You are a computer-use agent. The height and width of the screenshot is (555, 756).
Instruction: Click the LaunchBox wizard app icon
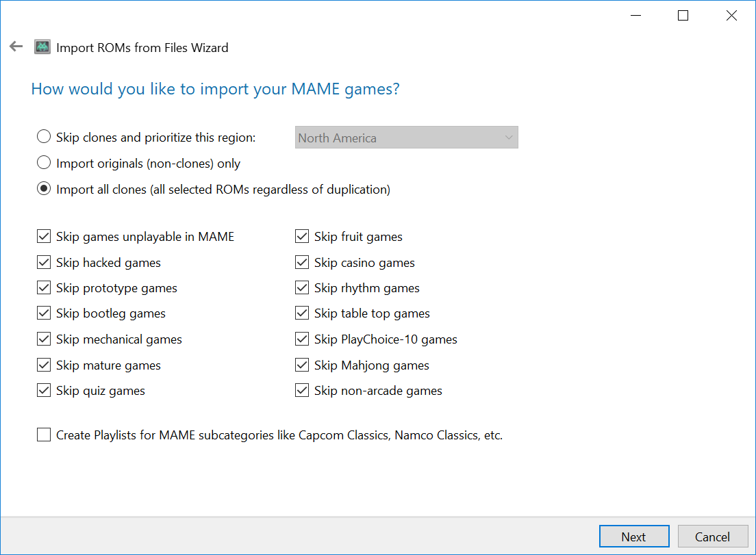[x=42, y=47]
